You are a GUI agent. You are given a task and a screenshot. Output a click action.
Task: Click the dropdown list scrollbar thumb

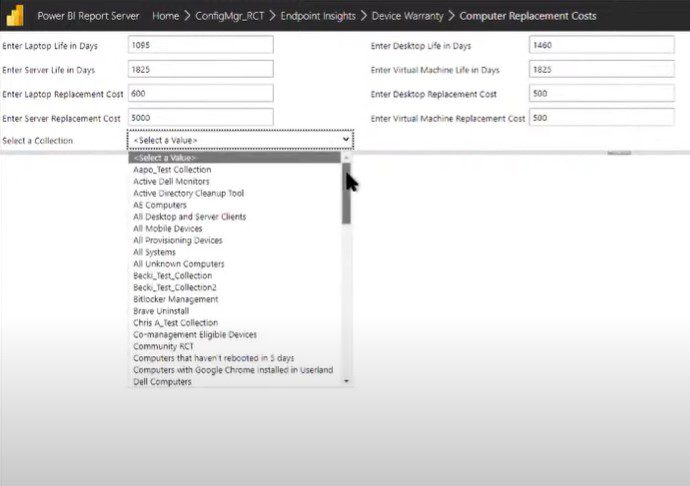click(x=346, y=193)
